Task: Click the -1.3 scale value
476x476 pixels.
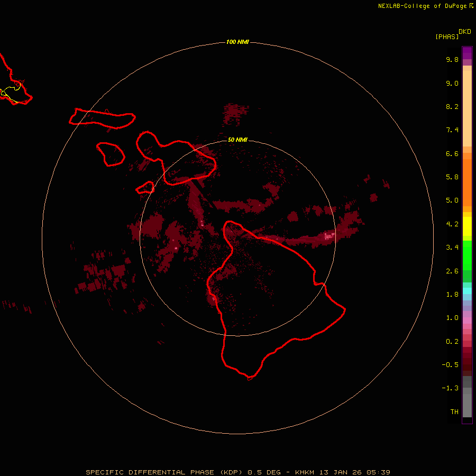Action: 450,388
